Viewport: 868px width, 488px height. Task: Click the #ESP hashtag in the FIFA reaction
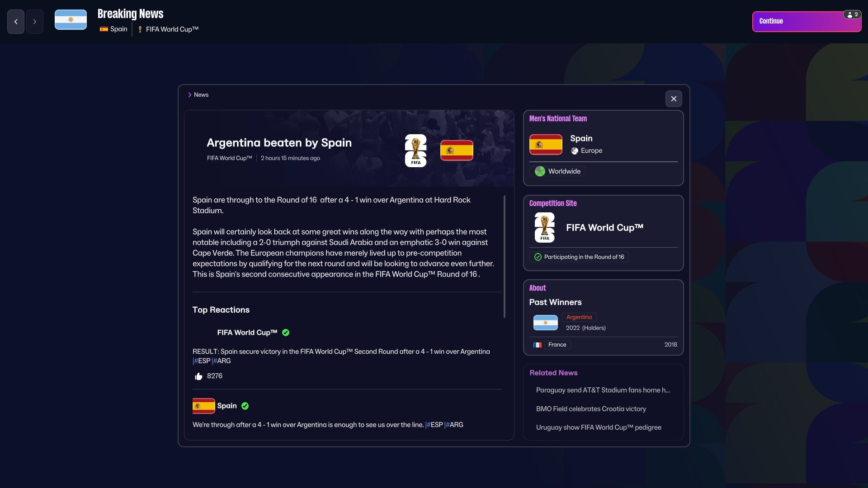(202, 361)
